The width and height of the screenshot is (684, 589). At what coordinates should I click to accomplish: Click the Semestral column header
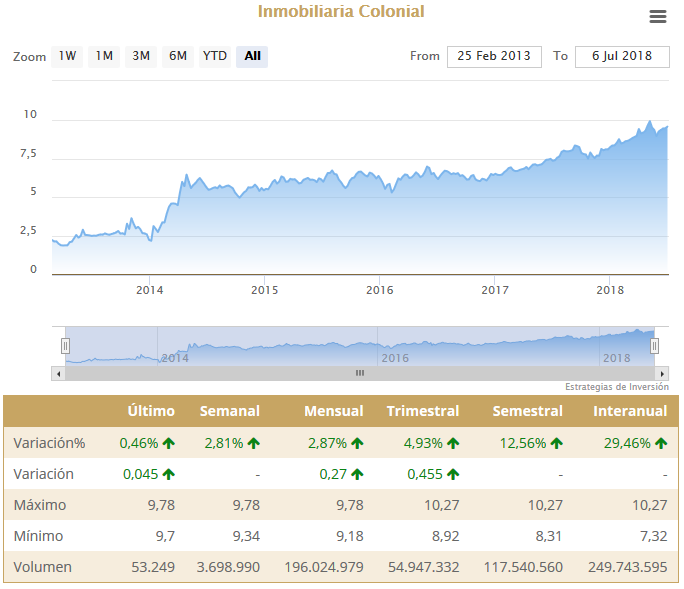coord(527,411)
